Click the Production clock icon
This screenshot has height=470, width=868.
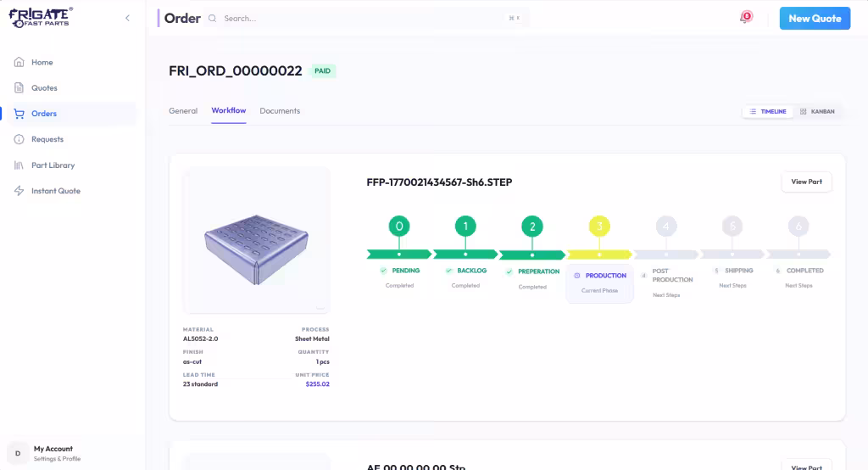(576, 276)
